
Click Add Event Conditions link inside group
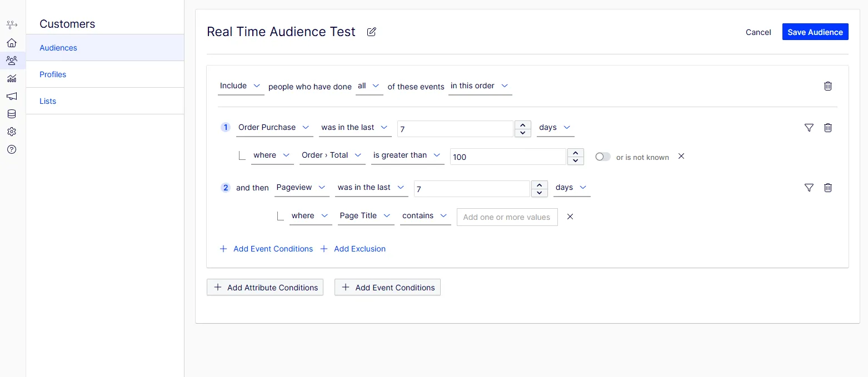[267, 249]
